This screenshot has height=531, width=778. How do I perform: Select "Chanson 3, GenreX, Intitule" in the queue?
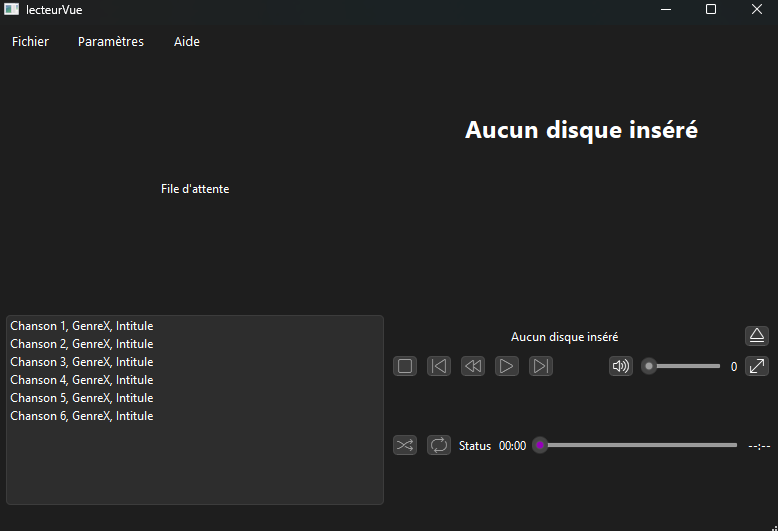(194, 362)
